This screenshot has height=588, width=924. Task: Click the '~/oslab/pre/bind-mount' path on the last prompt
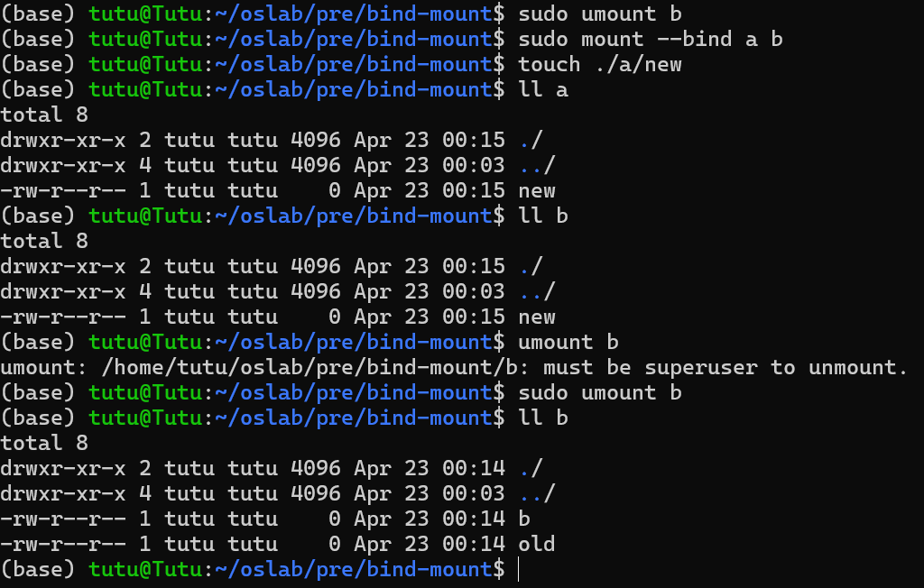(x=354, y=570)
